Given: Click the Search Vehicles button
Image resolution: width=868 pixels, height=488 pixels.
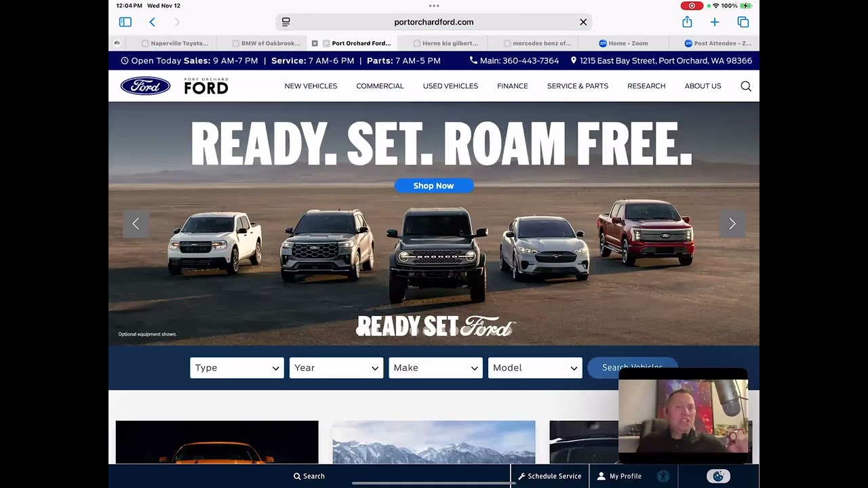Looking at the screenshot, I should (632, 367).
